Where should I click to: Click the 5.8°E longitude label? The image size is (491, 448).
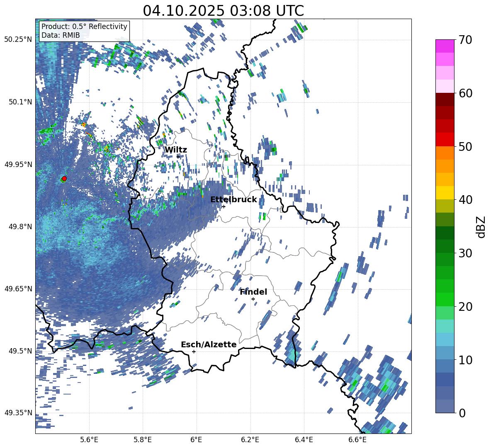point(143,440)
